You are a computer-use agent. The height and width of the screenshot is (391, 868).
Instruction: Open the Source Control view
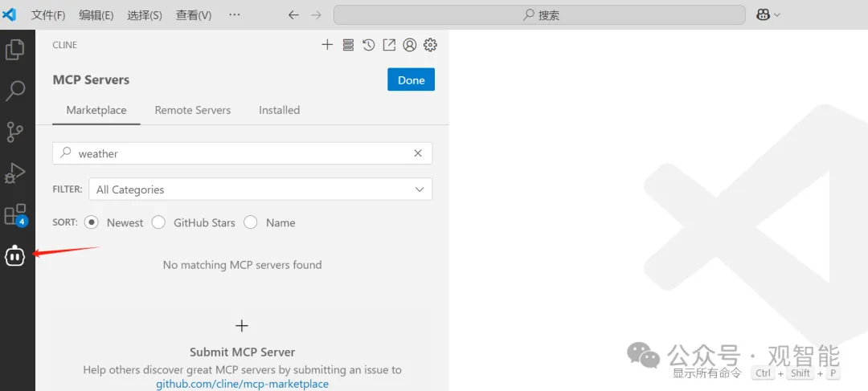pos(15,132)
